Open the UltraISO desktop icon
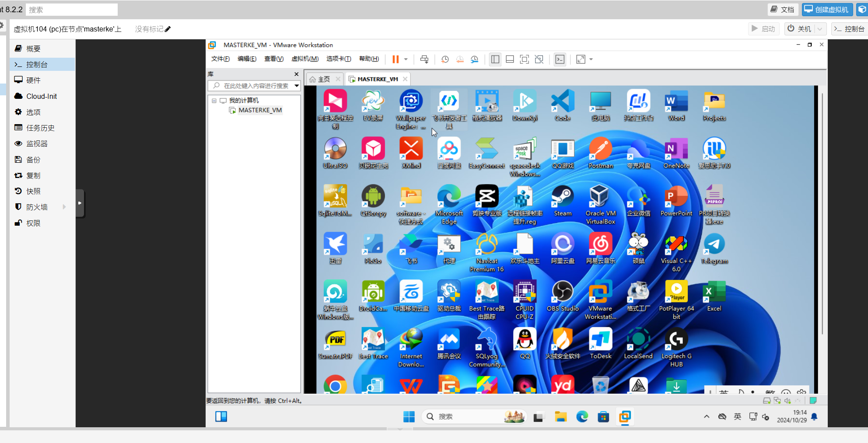This screenshot has width=868, height=443. 335,153
